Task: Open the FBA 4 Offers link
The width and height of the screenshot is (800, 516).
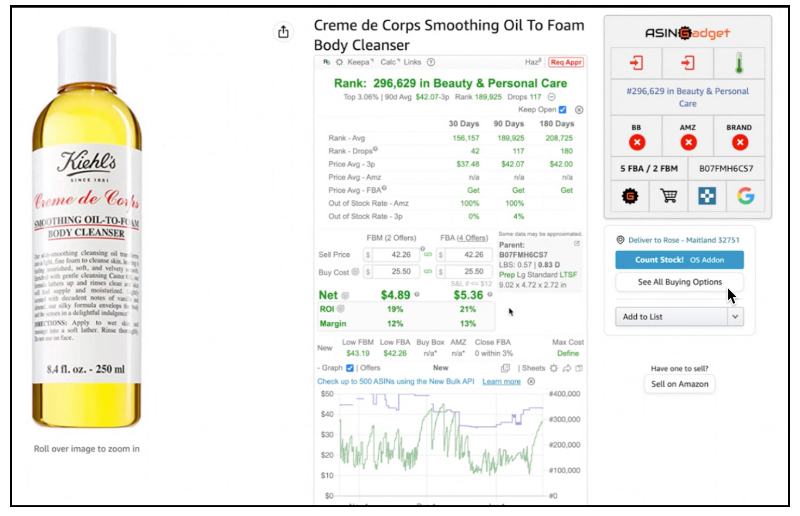Action: point(464,238)
